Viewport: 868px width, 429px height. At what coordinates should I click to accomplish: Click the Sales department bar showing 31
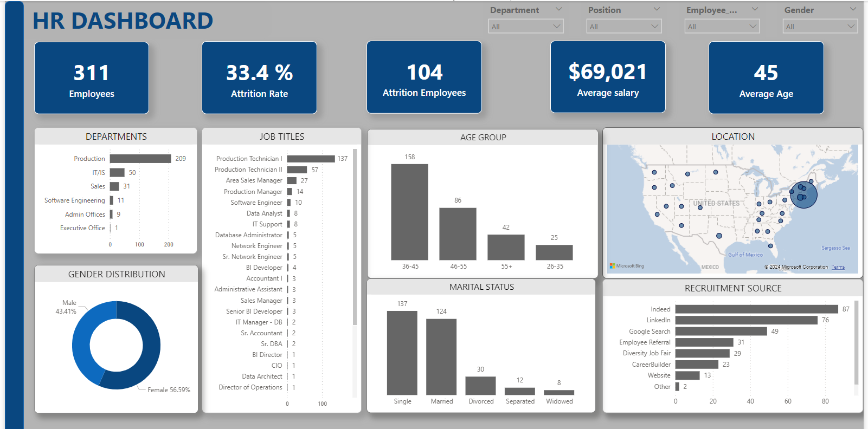tap(114, 186)
